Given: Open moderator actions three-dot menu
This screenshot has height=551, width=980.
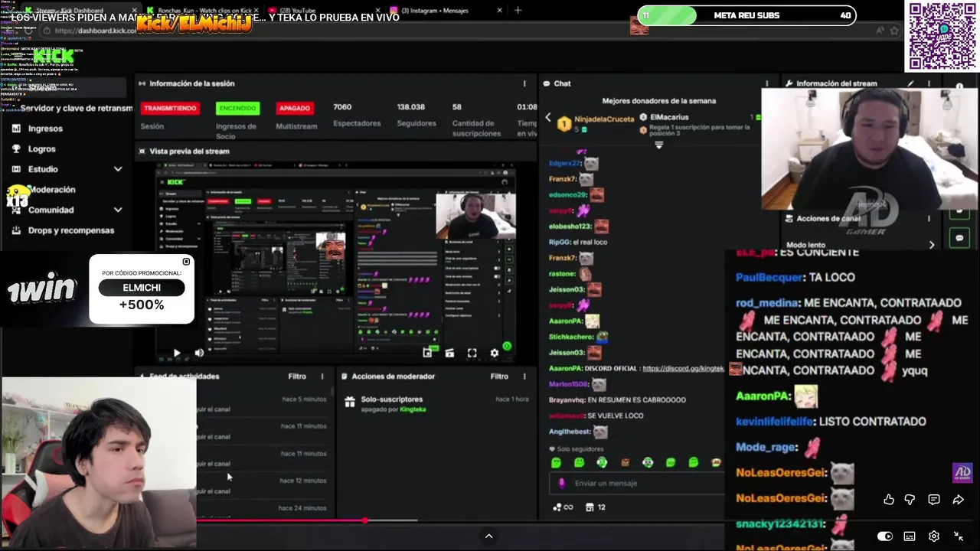Looking at the screenshot, I should coord(524,377).
